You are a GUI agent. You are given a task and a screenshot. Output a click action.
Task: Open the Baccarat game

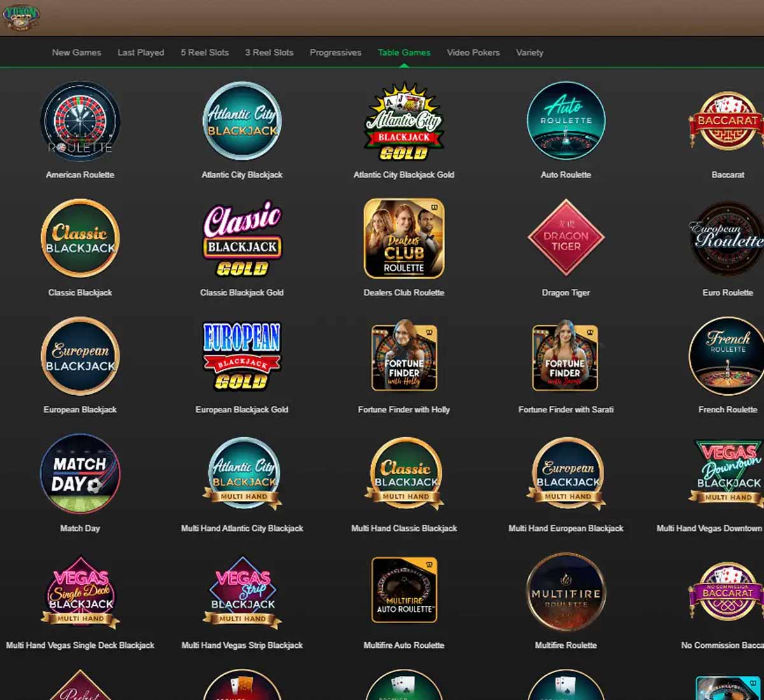pyautogui.click(x=727, y=122)
